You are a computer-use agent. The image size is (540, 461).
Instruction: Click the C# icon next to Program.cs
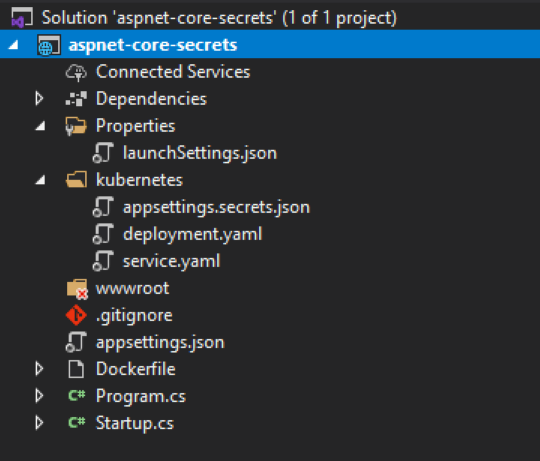click(76, 395)
